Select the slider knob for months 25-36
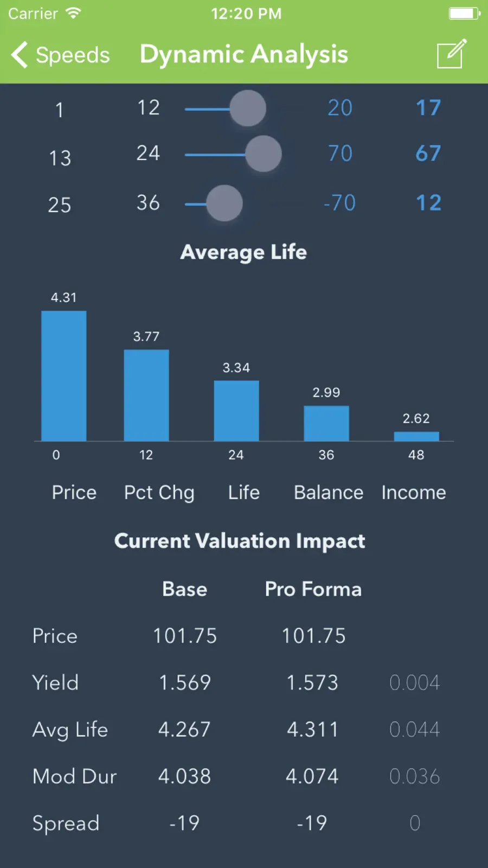The width and height of the screenshot is (488, 868). (x=224, y=203)
